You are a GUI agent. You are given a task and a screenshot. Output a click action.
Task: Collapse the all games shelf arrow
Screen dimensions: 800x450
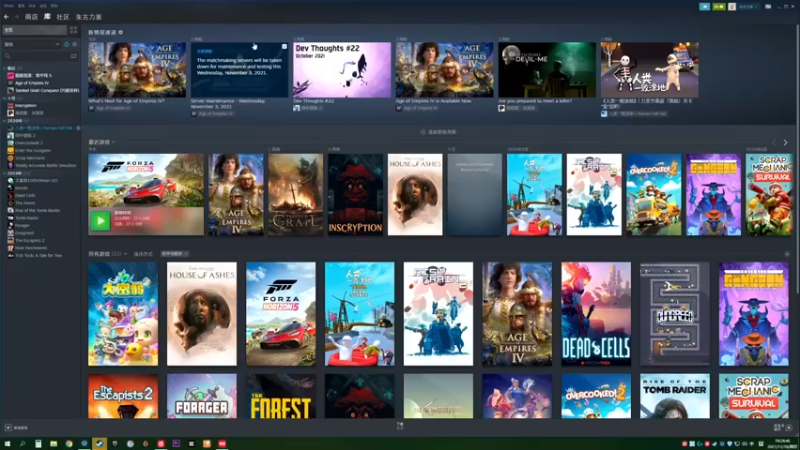(787, 254)
